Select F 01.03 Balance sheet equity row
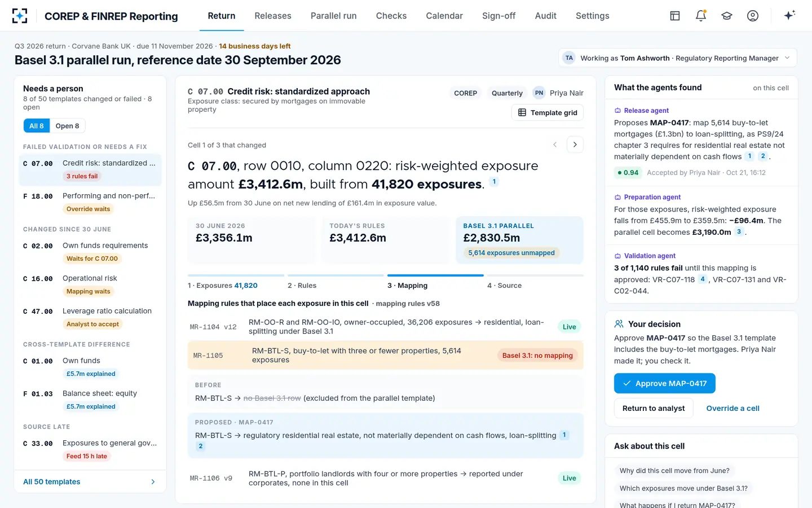This screenshot has width=812, height=508. coord(90,400)
